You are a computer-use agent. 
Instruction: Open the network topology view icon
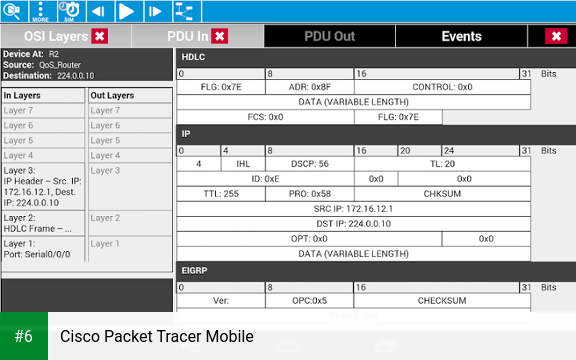point(187,11)
